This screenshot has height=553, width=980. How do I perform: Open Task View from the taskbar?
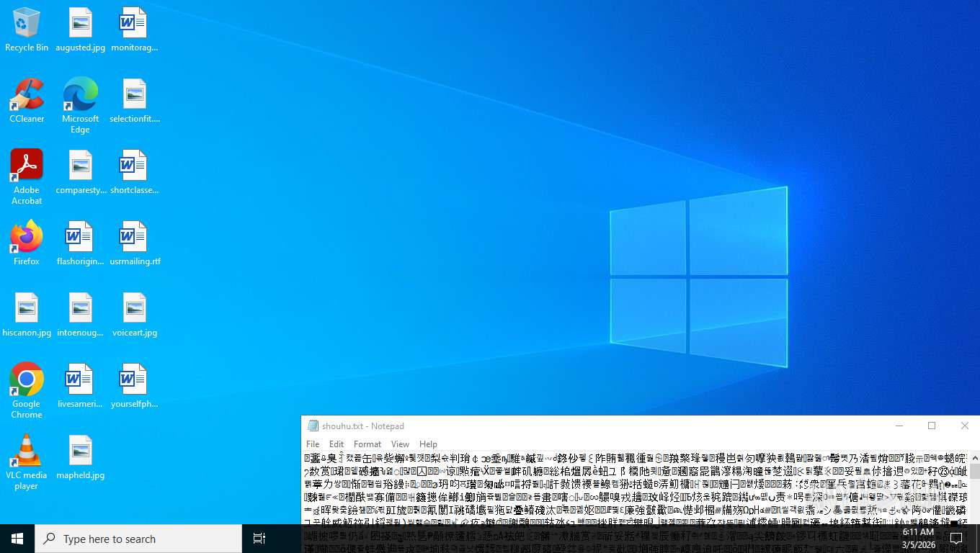(259, 539)
